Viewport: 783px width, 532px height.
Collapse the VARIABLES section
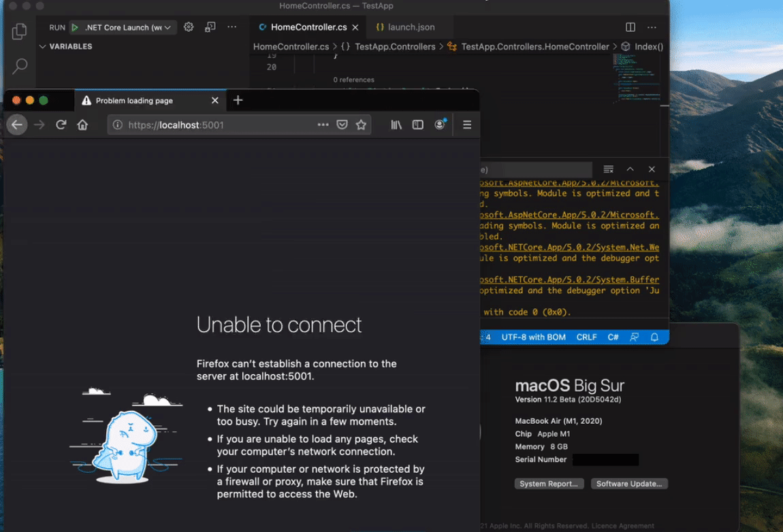[66, 46]
